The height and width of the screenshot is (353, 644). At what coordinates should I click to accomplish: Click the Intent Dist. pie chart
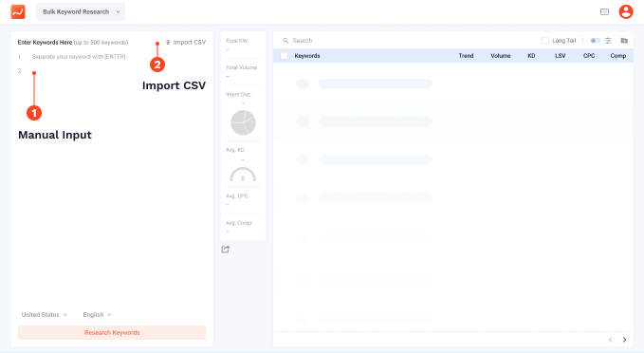pos(243,122)
